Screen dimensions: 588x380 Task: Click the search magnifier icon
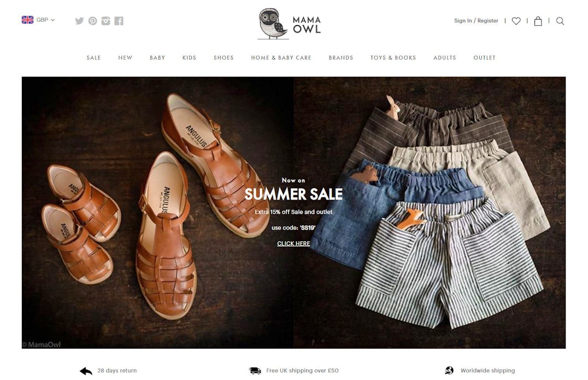[560, 21]
